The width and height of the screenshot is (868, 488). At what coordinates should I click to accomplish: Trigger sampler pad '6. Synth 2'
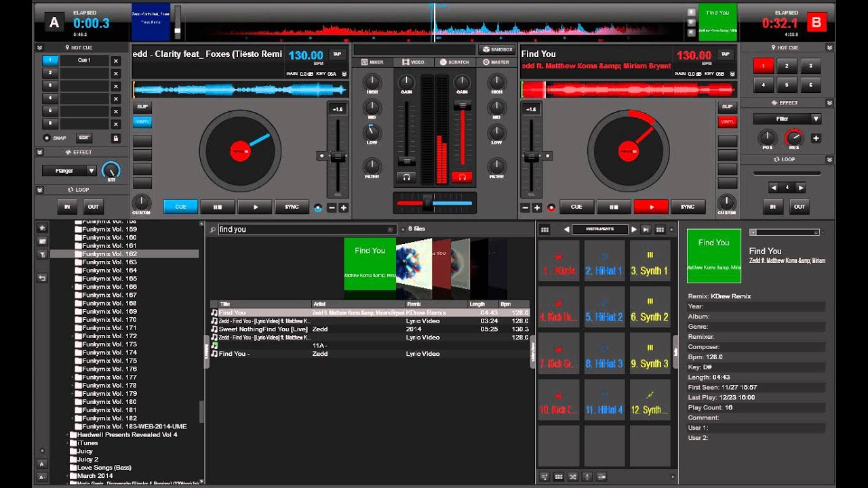pos(650,307)
